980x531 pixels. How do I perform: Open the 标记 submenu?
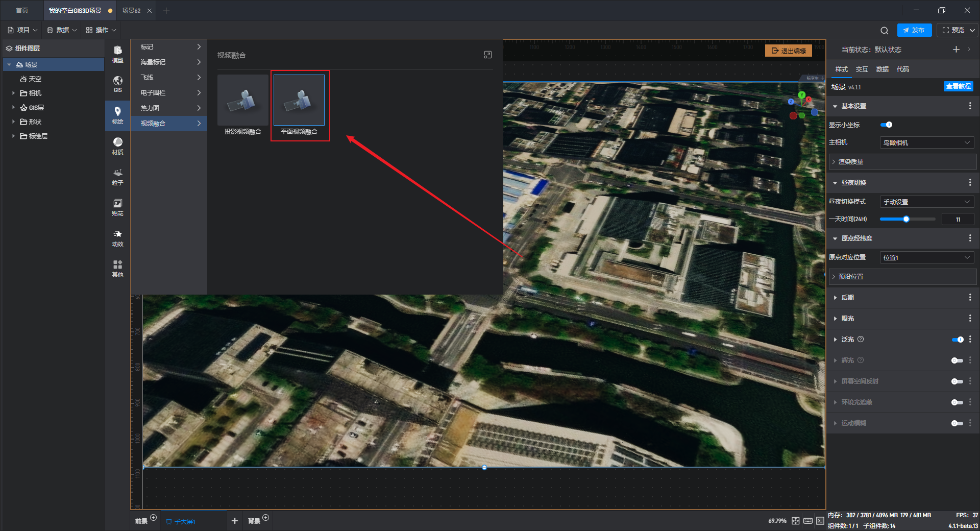169,46
